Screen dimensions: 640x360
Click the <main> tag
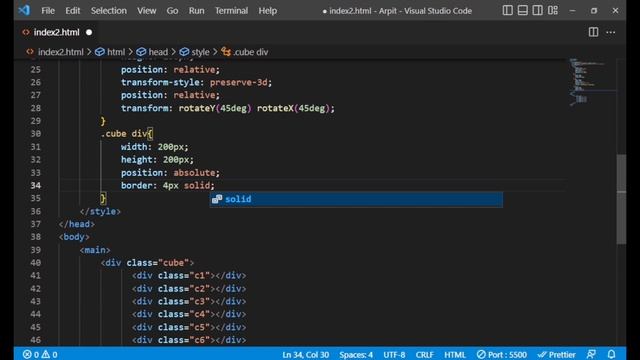(95, 250)
